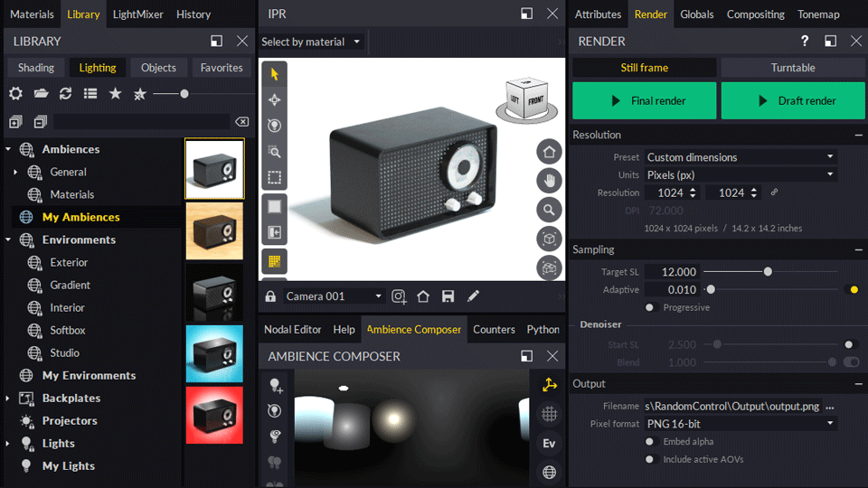Click the open folder icon in Library
The width and height of the screenshot is (868, 488).
(x=41, y=93)
